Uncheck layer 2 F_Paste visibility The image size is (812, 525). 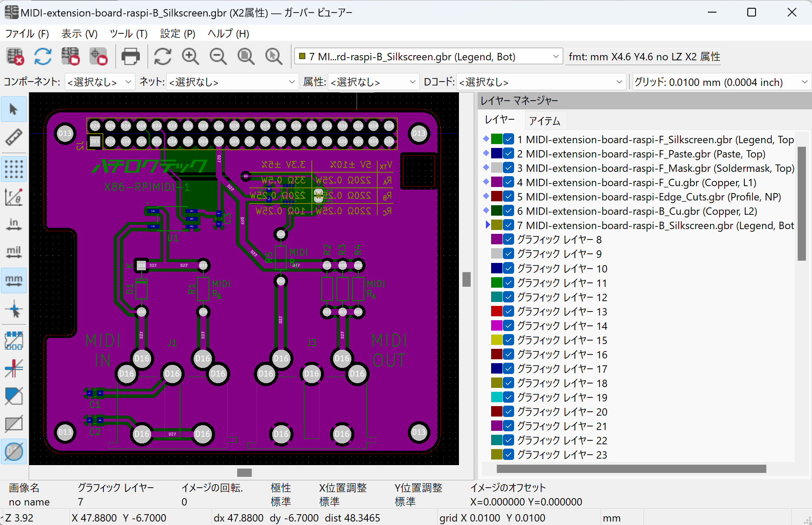click(x=508, y=154)
